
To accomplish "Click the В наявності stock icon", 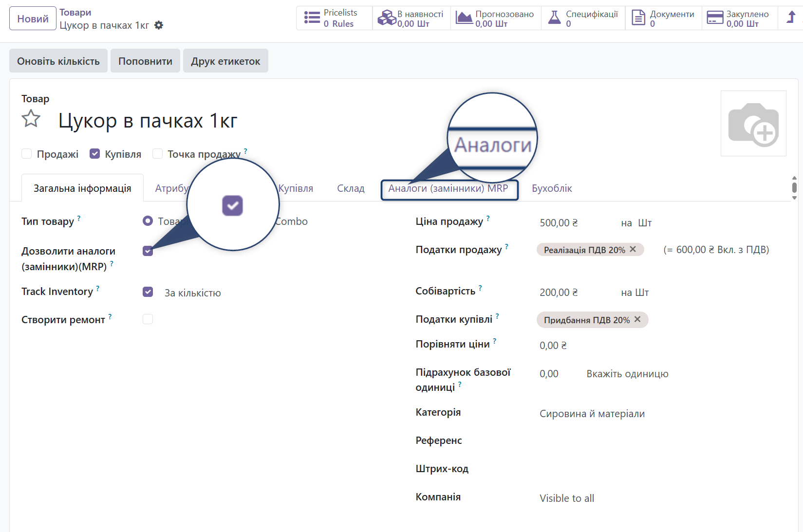I will click(387, 18).
